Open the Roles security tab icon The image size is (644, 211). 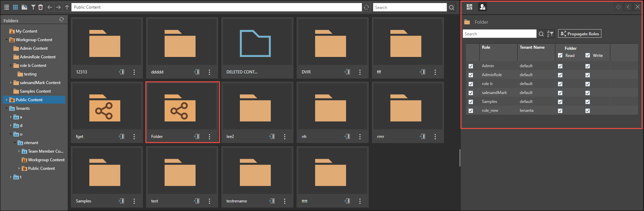pos(482,7)
